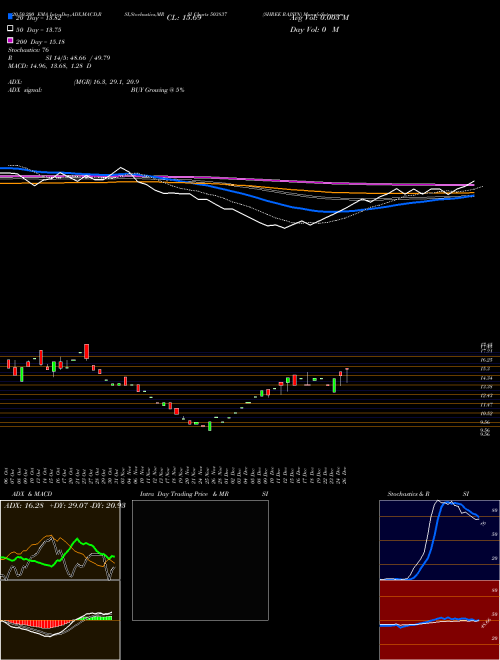Click the magenta 200 Day EMA legend swatch
The image size is (500, 660).
pos(10,40)
